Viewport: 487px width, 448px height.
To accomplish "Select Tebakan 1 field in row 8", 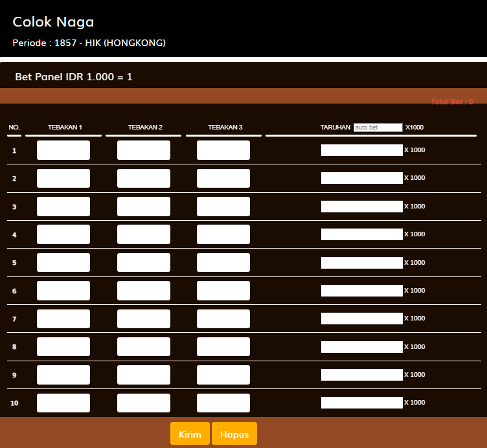I will point(63,347).
